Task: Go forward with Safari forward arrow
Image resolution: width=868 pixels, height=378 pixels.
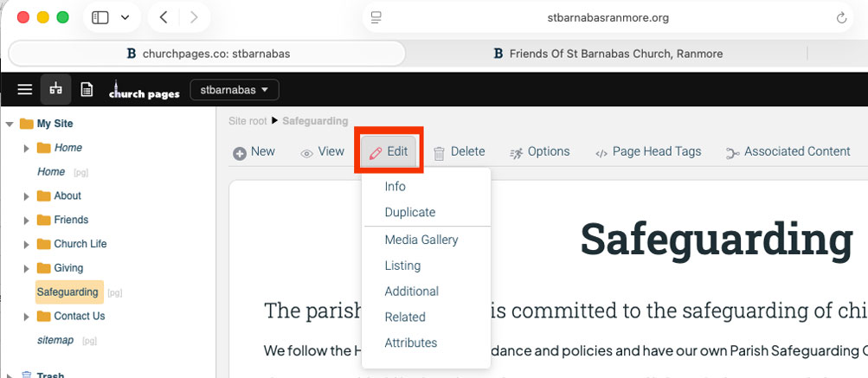Action: pyautogui.click(x=194, y=17)
